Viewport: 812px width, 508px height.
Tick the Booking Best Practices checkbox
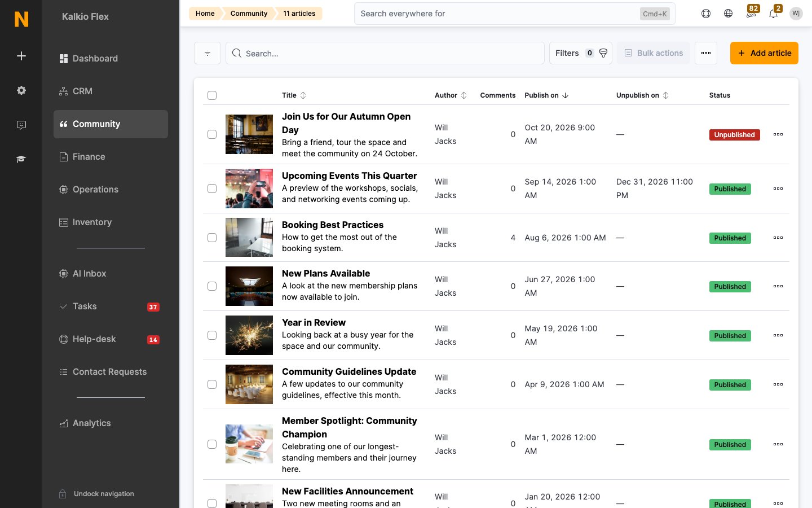pos(212,238)
